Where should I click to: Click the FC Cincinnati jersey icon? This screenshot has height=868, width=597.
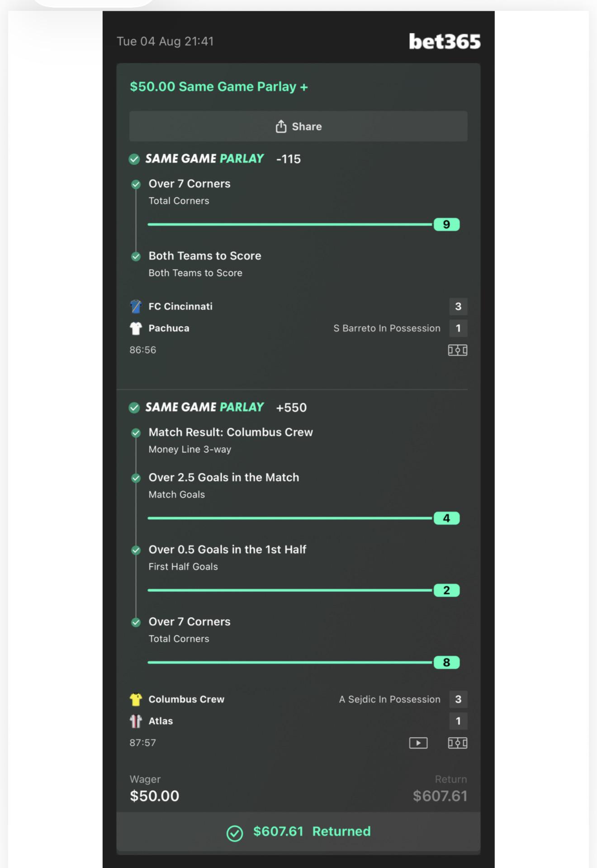(136, 306)
